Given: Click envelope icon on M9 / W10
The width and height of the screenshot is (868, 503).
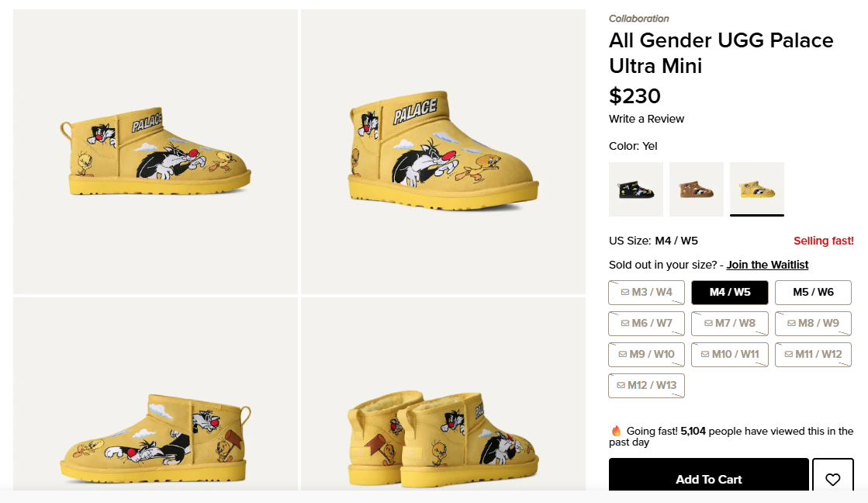Looking at the screenshot, I should (622, 355).
